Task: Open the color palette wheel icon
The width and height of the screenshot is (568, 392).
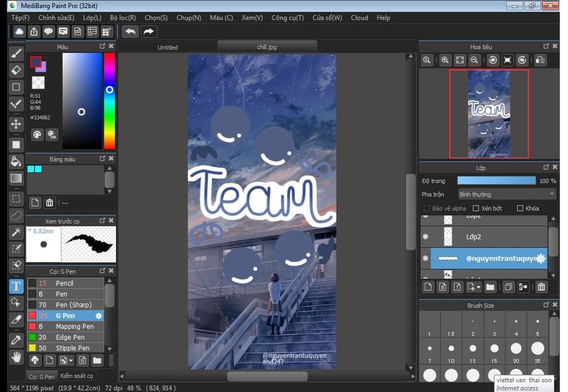Action: coord(37,135)
